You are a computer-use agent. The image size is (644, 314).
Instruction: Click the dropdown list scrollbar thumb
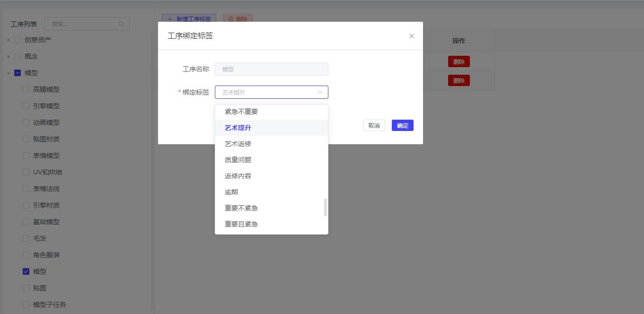(x=325, y=207)
